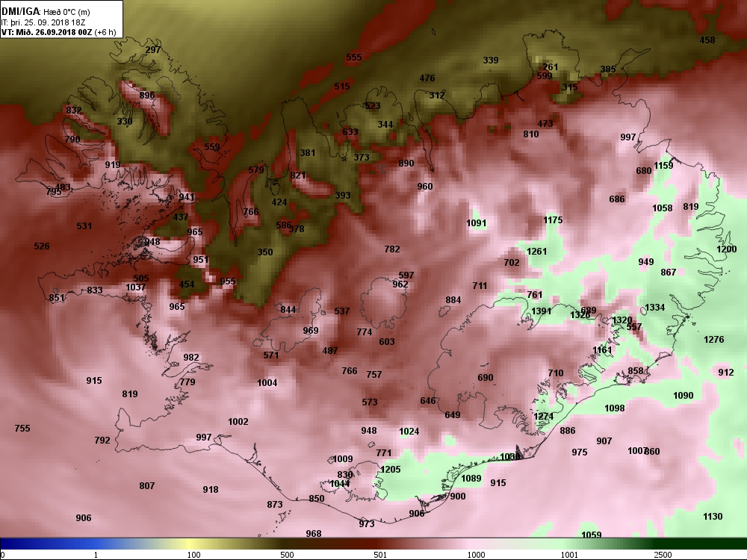Click the color scale label "501"
Viewport: 747px width, 560px height.
point(379,555)
